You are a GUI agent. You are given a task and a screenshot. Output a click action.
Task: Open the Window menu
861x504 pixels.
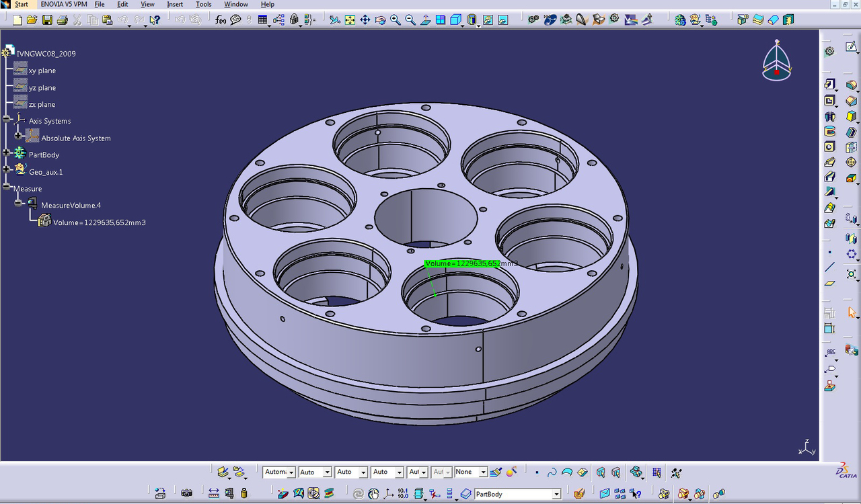[236, 4]
